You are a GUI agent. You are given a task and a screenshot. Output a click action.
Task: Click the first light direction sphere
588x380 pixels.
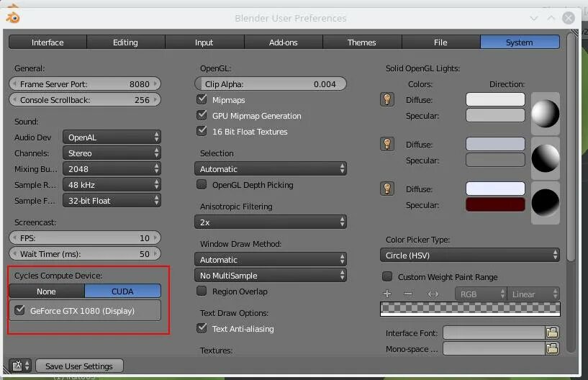546,114
